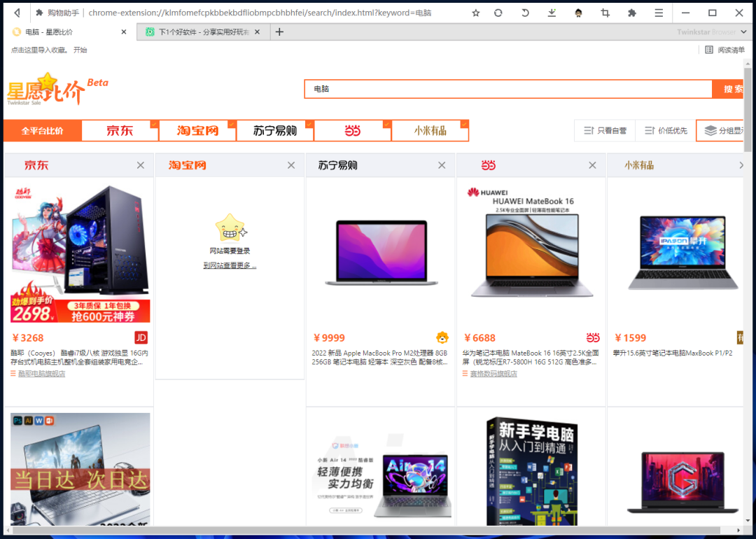Reload the page using the refresh icon
The height and width of the screenshot is (539, 756).
[498, 13]
